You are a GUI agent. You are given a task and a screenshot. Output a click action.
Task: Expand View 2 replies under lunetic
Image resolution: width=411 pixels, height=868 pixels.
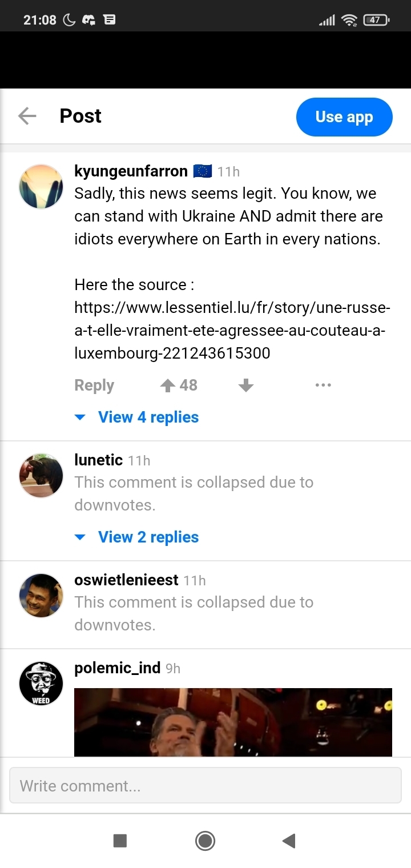click(148, 537)
